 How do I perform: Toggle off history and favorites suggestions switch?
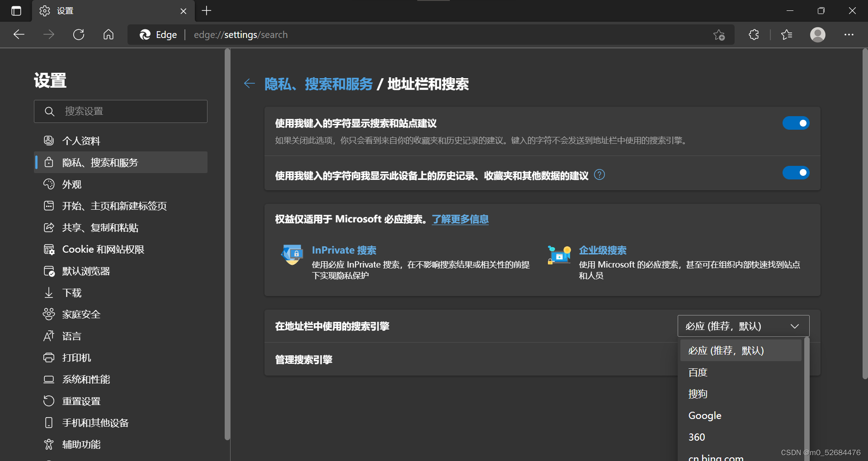[796, 173]
